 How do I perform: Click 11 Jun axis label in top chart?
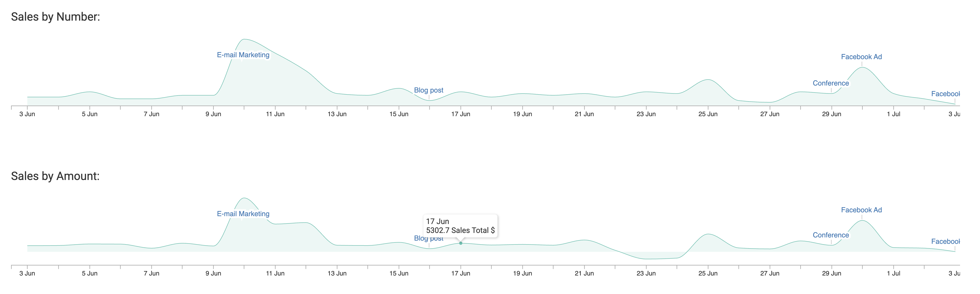[275, 114]
